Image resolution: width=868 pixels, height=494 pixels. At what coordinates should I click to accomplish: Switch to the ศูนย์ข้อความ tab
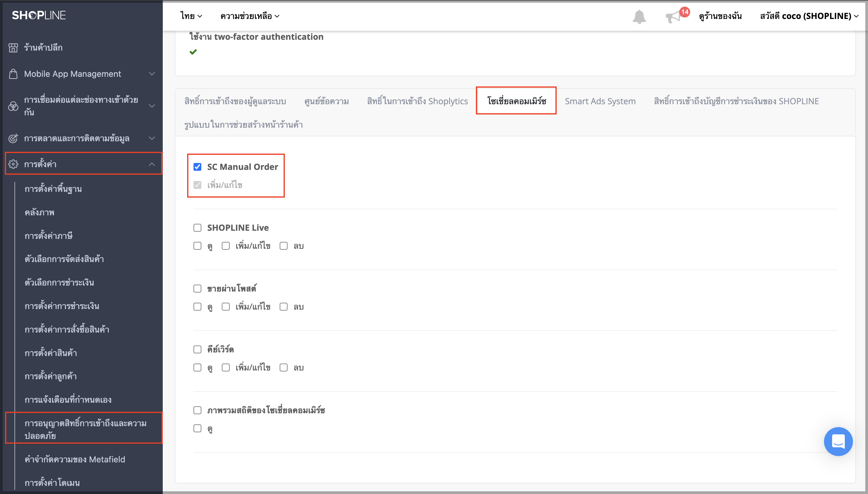[326, 101]
